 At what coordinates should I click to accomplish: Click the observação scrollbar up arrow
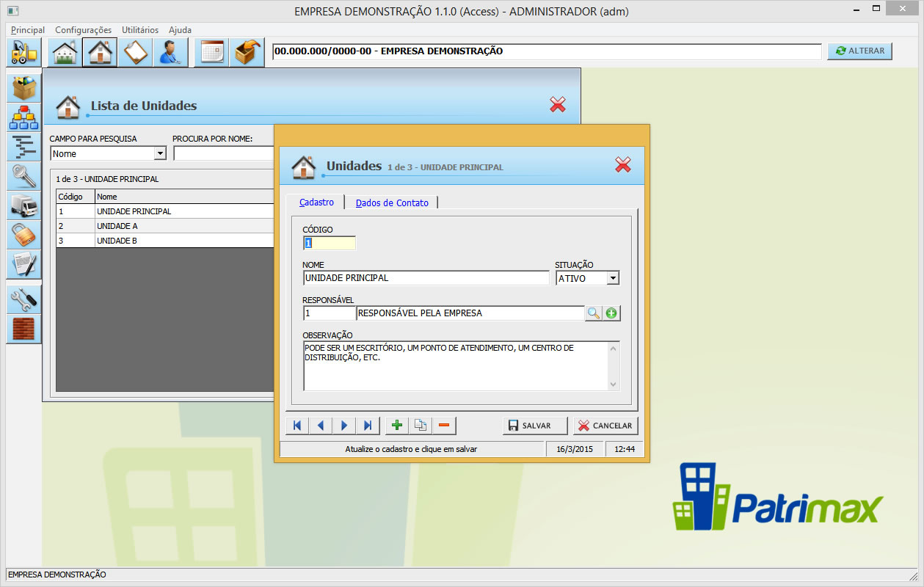614,348
